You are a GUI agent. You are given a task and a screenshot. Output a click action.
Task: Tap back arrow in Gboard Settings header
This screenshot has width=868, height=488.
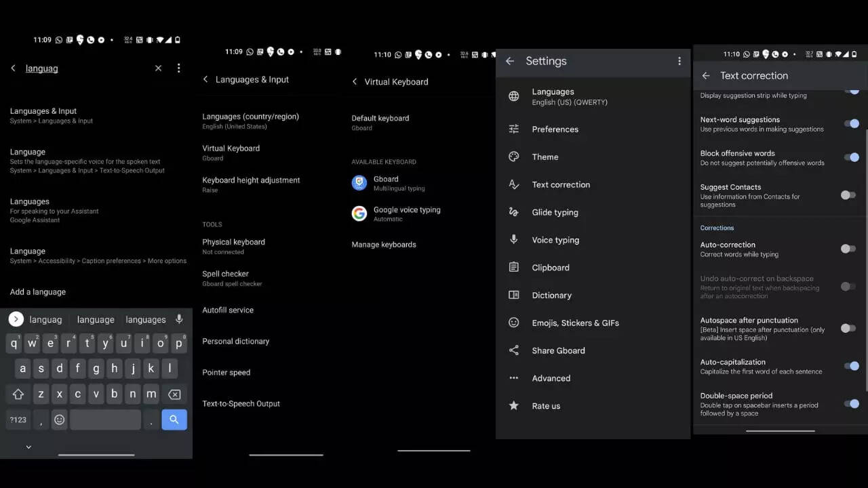click(x=510, y=61)
